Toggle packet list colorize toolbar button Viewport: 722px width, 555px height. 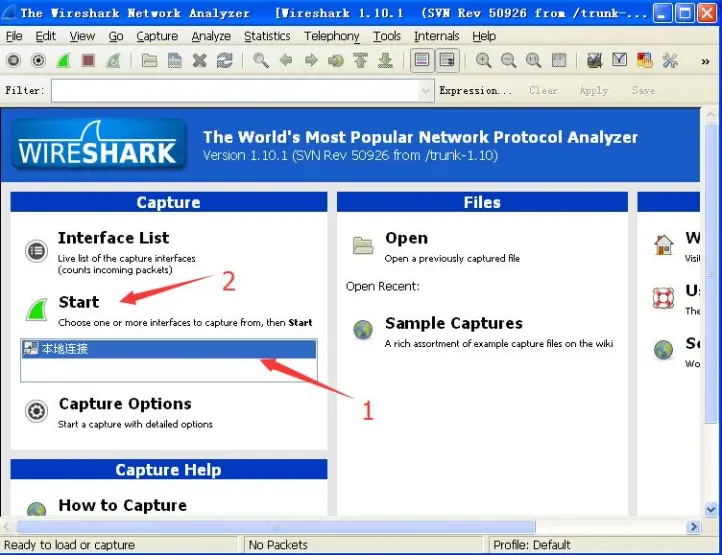coord(422,60)
